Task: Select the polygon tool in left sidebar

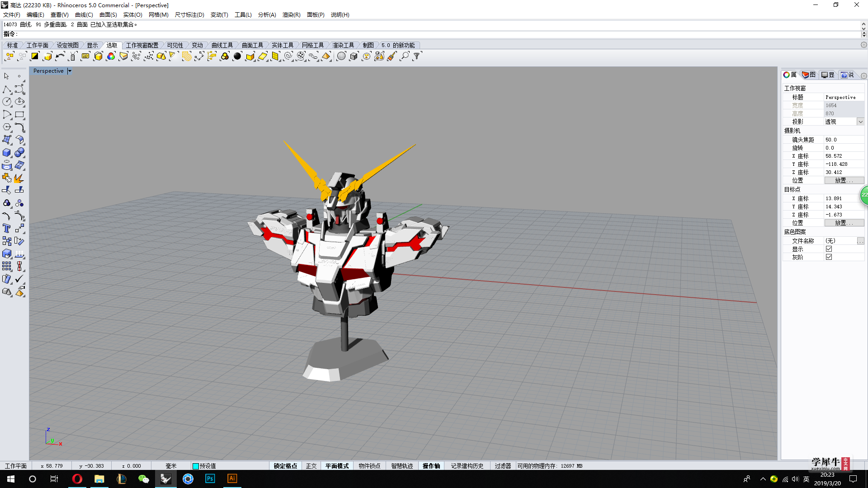Action: [x=7, y=127]
